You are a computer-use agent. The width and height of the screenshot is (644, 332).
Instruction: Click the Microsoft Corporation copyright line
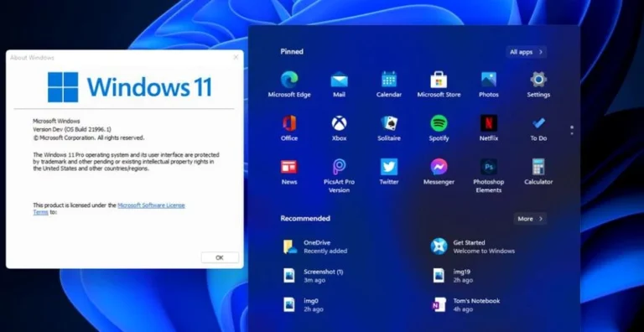[89, 138]
